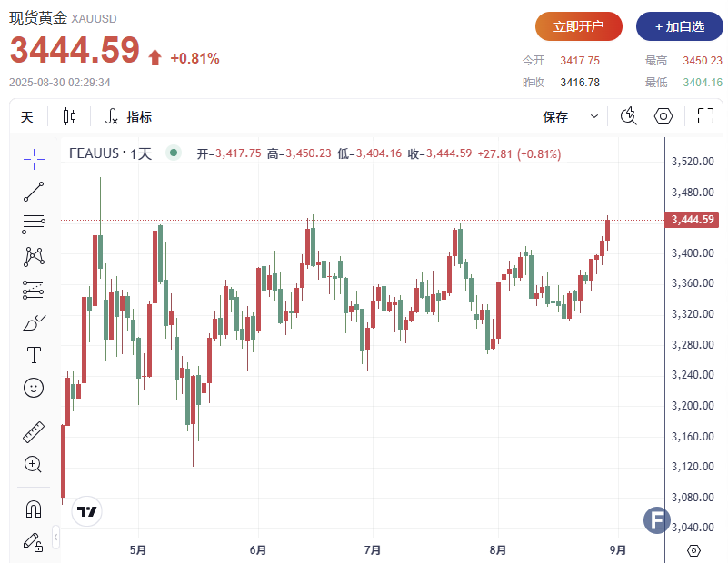The height and width of the screenshot is (563, 728).
Task: Select the zoom-in magnifier tool
Action: click(33, 464)
